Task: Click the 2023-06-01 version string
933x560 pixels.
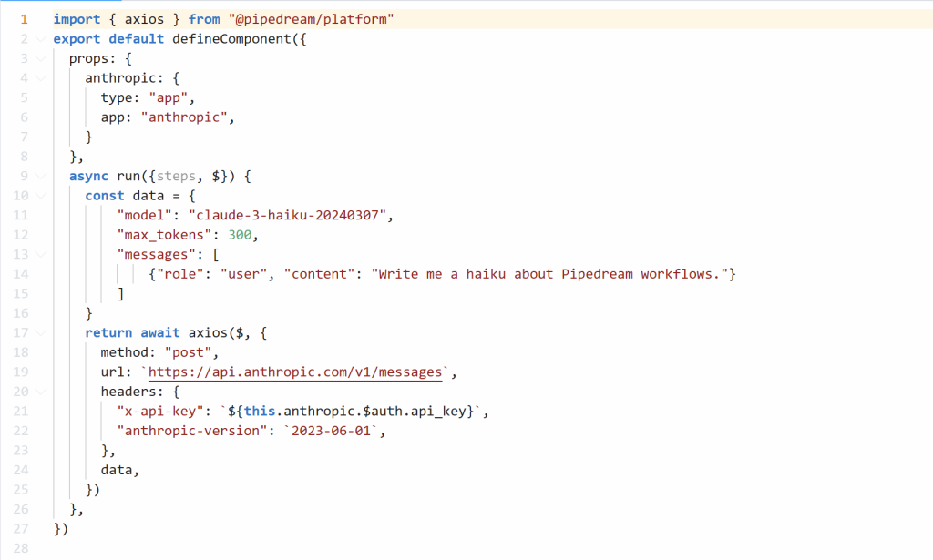Action: pos(331,431)
